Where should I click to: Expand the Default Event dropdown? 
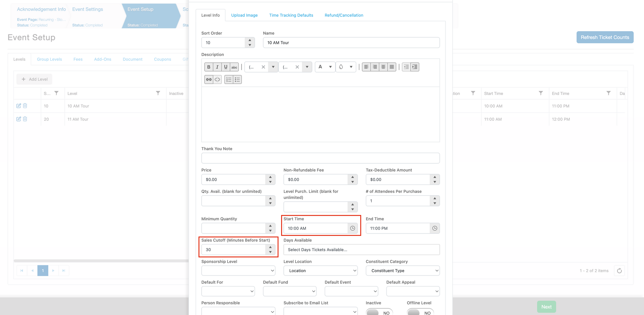click(352, 292)
